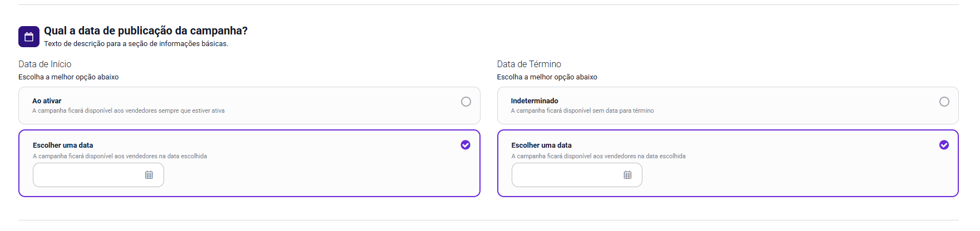Click "Escolha a melhor opção abaixo" under Data de Término
980x231 pixels.
click(547, 77)
